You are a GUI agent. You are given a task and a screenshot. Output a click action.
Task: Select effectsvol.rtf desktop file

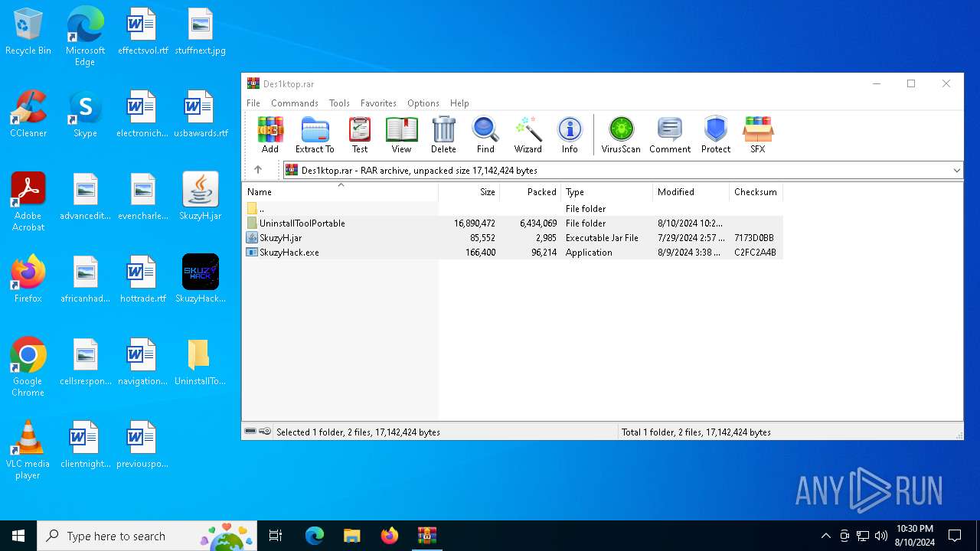pos(142,31)
